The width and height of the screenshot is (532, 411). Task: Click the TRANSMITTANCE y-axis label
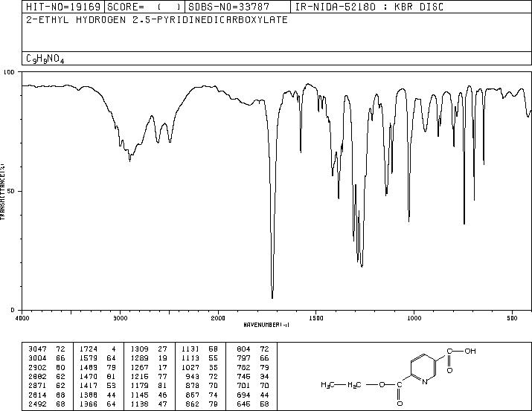[2, 191]
